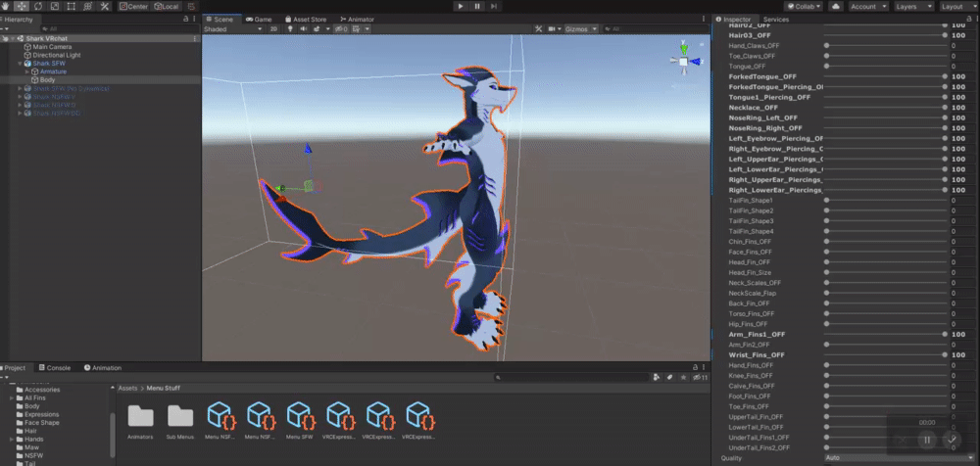Image resolution: width=980 pixels, height=466 pixels.
Task: Switch to the Project tab
Action: tap(14, 368)
